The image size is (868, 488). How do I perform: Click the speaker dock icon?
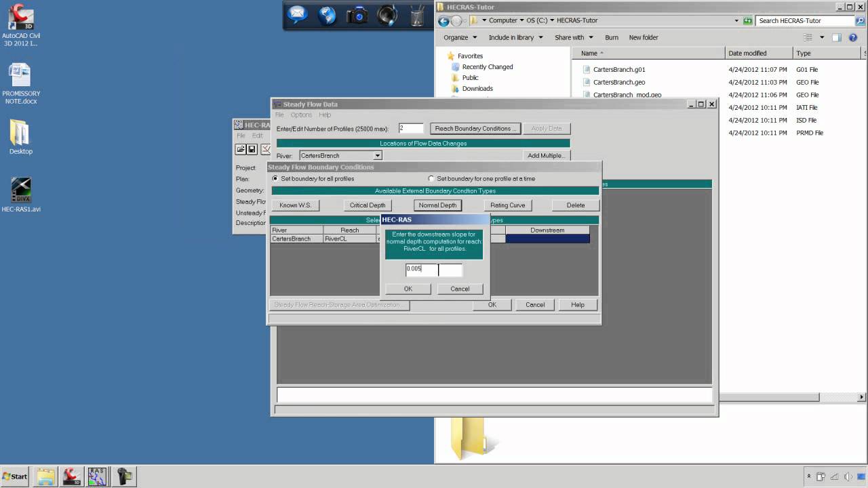(x=387, y=15)
